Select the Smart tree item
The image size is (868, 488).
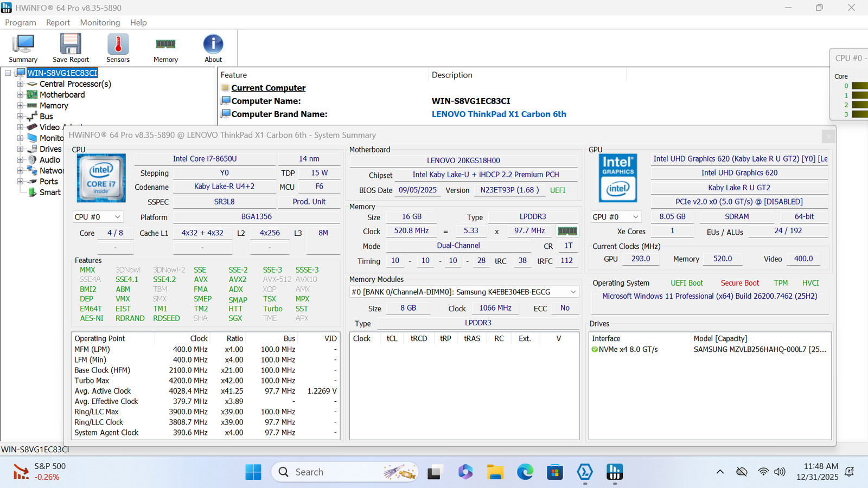click(x=50, y=192)
